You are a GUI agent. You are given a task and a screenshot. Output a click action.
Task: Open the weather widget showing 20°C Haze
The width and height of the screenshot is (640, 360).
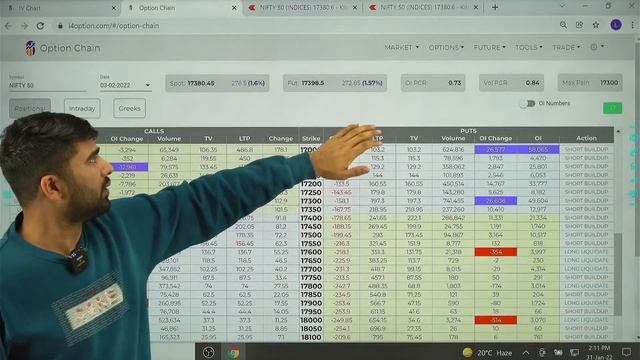(487, 353)
